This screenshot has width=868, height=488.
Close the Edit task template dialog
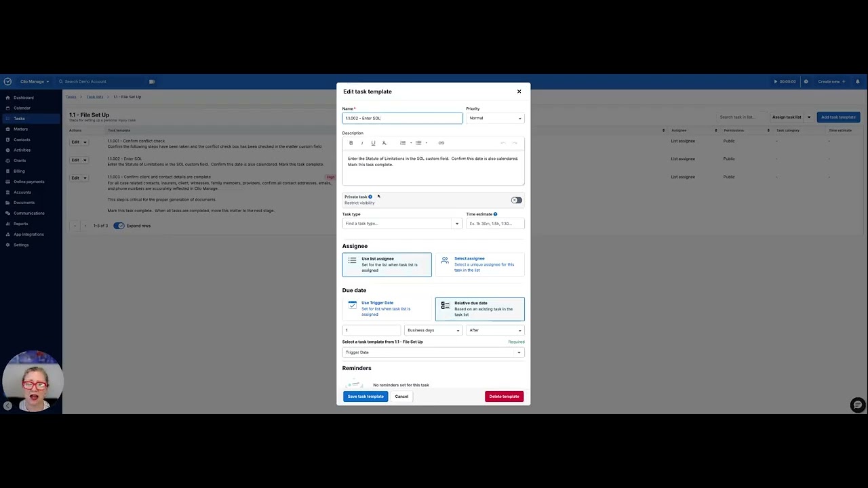519,91
